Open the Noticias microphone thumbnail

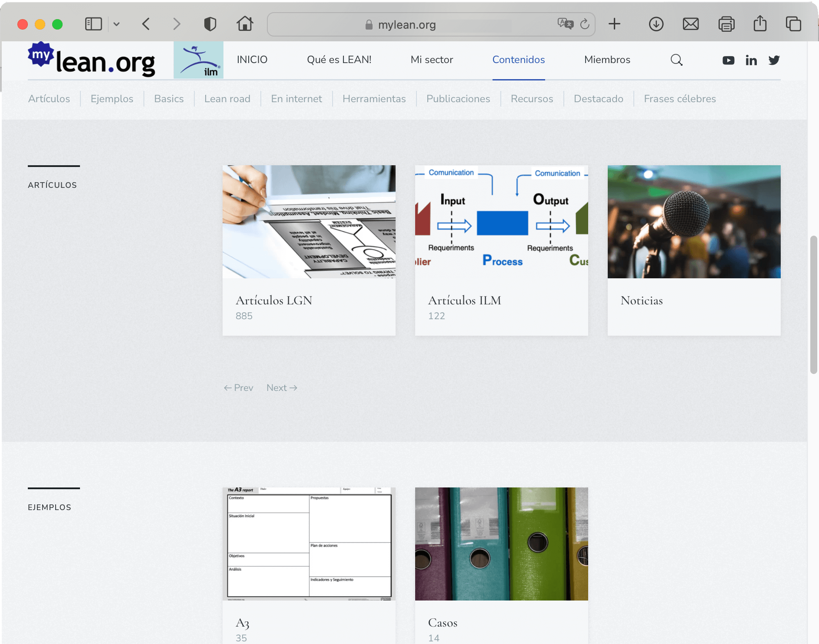click(x=694, y=222)
